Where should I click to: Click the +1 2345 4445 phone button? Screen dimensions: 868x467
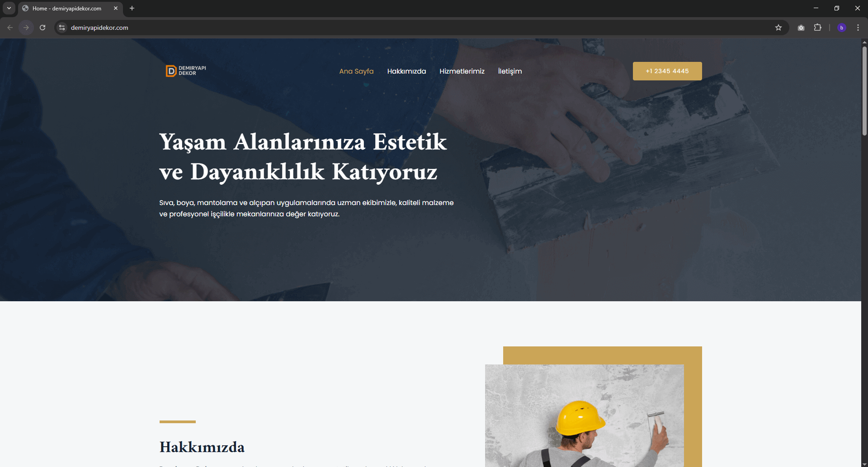667,71
